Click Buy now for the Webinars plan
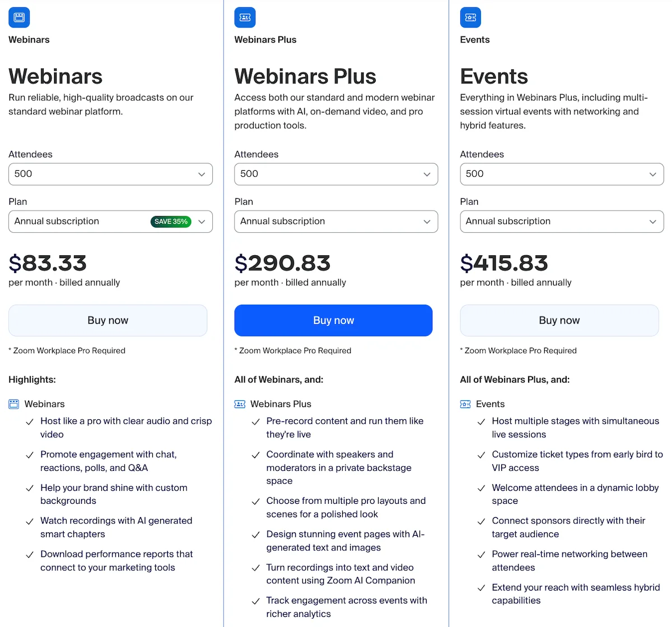672x627 pixels. pyautogui.click(x=108, y=320)
